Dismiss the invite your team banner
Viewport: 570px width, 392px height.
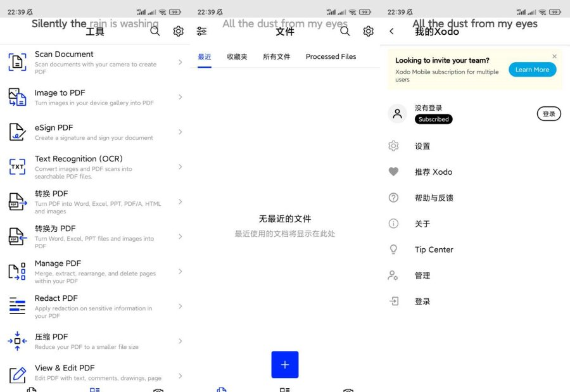pos(554,56)
